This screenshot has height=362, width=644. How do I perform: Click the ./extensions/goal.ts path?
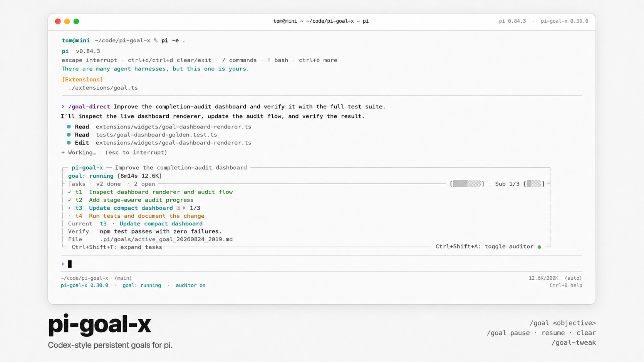(103, 88)
